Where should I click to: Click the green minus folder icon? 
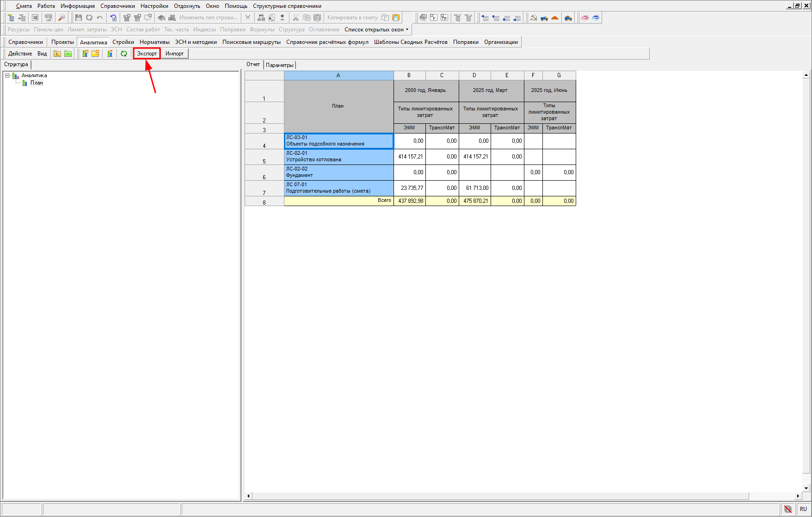(x=68, y=54)
